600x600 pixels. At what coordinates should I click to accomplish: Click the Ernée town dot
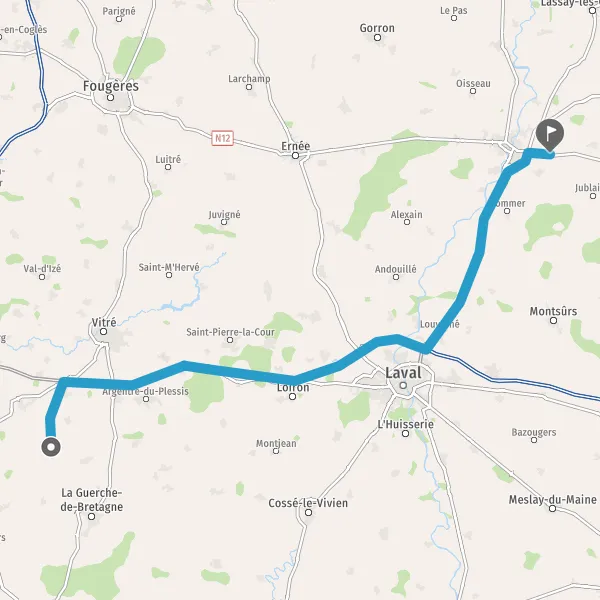click(295, 155)
